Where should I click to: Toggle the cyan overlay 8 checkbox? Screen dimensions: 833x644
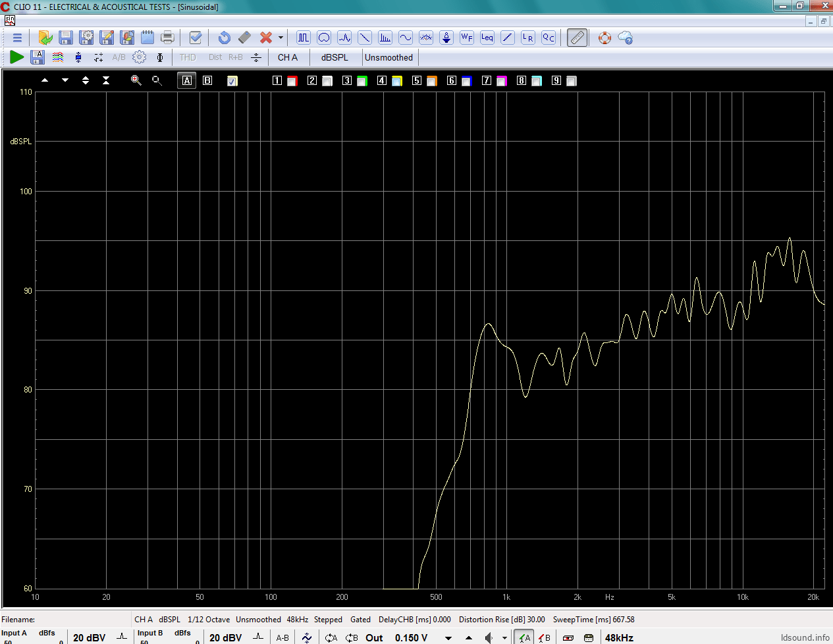click(x=536, y=81)
